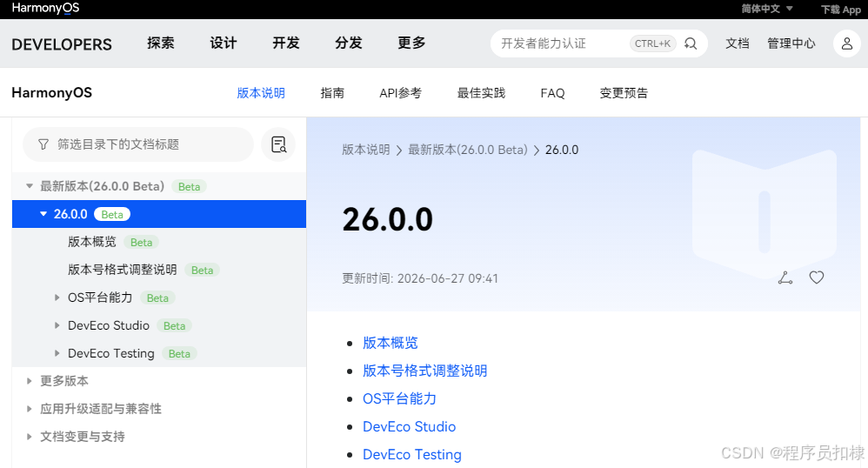868x468 pixels.
Task: Collapse the 26.0.0 node arrow
Action: coord(43,214)
